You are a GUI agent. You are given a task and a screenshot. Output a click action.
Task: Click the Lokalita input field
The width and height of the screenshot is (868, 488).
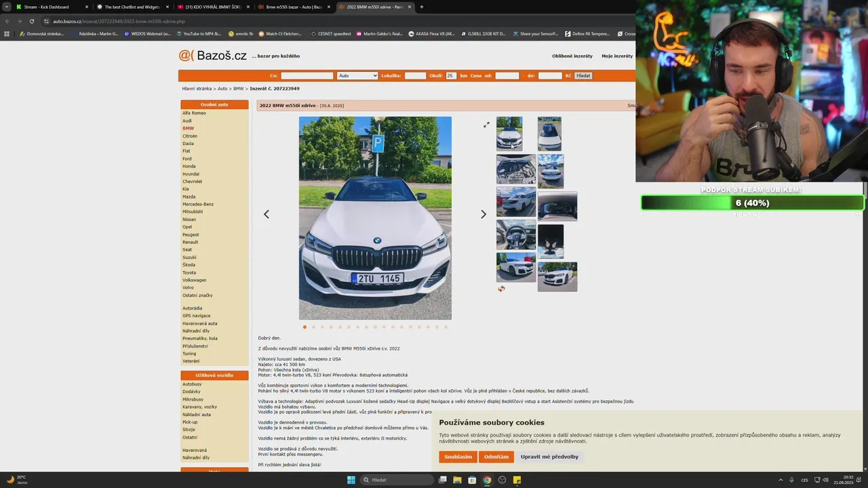tap(415, 76)
